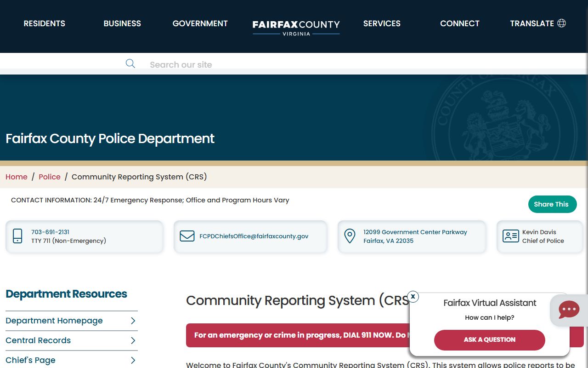The image size is (588, 368).
Task: Open the Connect menu
Action: (x=460, y=23)
